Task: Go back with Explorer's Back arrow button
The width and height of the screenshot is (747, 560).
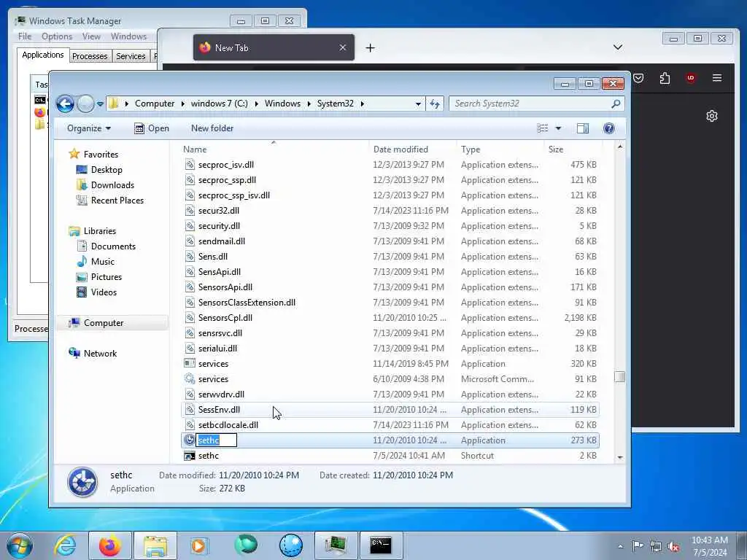Action: pos(65,104)
